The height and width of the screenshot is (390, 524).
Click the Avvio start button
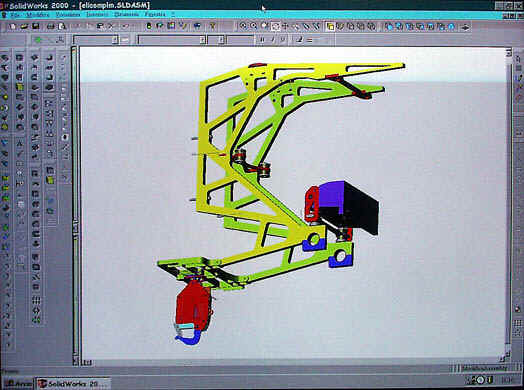(18, 384)
